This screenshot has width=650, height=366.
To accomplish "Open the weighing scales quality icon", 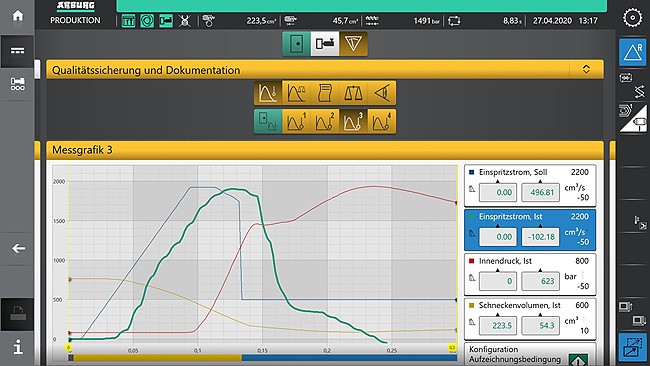I will click(x=353, y=93).
